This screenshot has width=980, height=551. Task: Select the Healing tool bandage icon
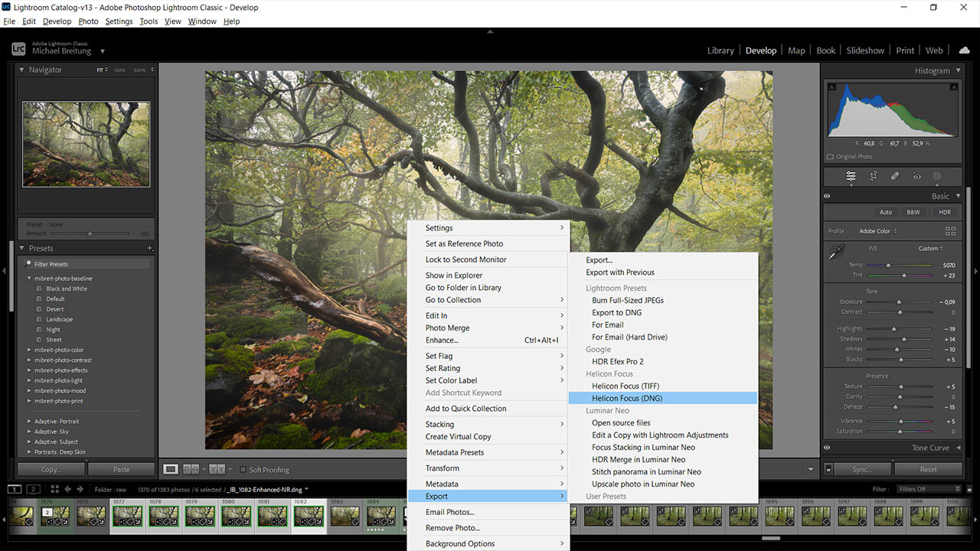[894, 176]
